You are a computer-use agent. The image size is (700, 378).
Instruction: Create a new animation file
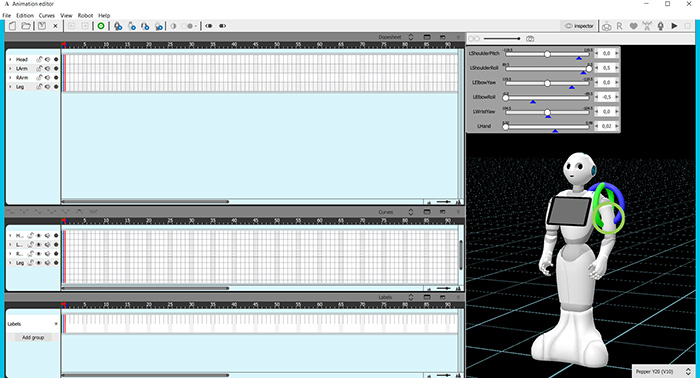click(x=12, y=26)
